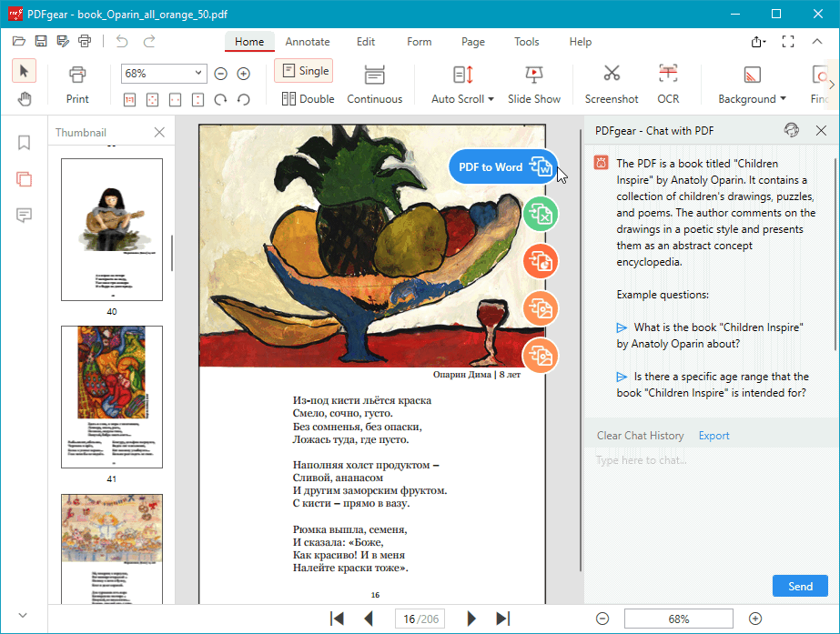Image resolution: width=840 pixels, height=634 pixels.
Task: Open the Edit tab
Action: coord(366,42)
